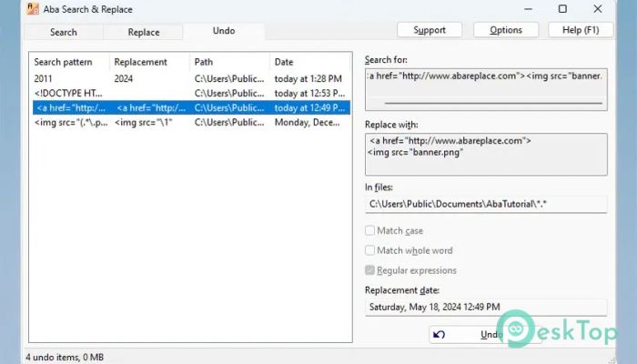Select the <!DOCTYPE HT... undo row
The height and width of the screenshot is (364, 637).
pyautogui.click(x=191, y=94)
